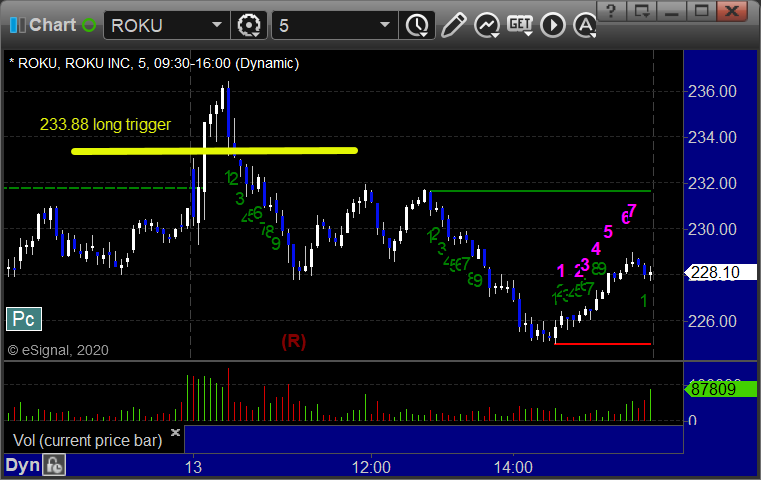Click the 14:00 time axis label
This screenshot has height=480, width=761.
(x=513, y=467)
